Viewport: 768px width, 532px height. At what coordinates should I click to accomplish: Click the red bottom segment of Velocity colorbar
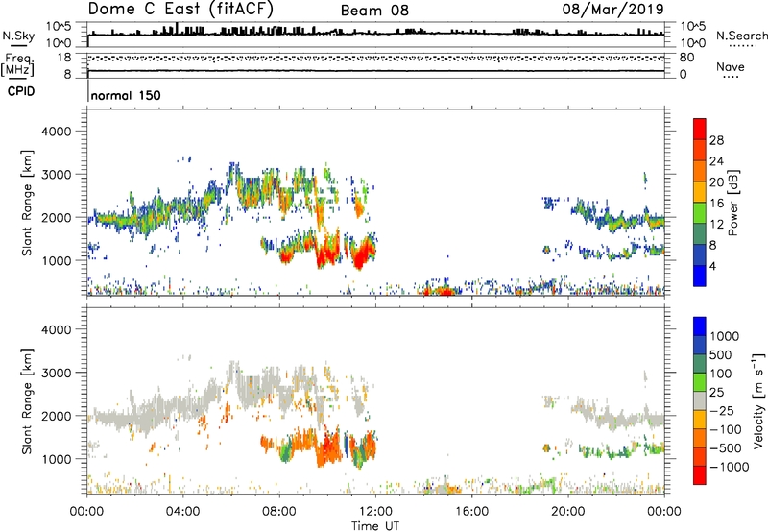700,475
